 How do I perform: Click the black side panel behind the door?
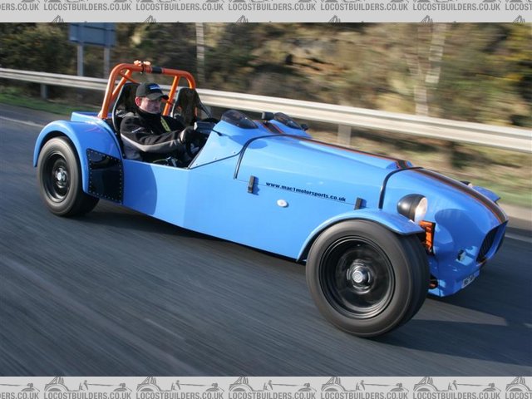[x=105, y=175]
